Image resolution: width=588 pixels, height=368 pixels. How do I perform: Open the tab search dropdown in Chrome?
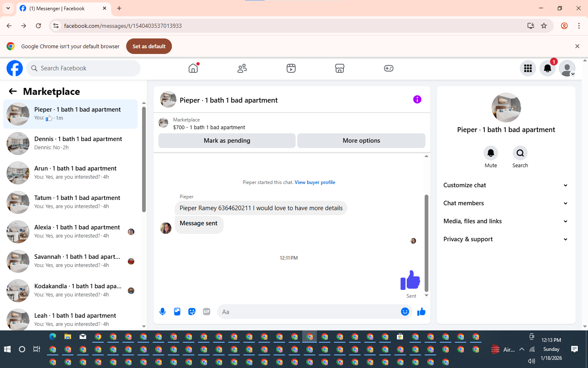[x=8, y=8]
